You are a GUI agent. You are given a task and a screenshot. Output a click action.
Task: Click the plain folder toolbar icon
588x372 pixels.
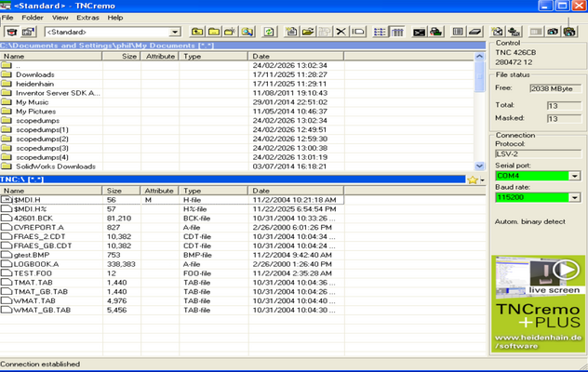coord(214,32)
